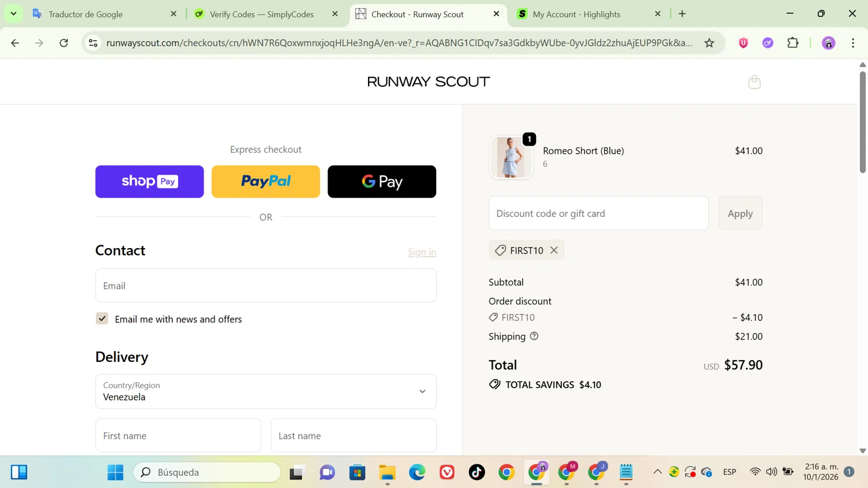
Task: Focus the Last name field
Action: [354, 435]
